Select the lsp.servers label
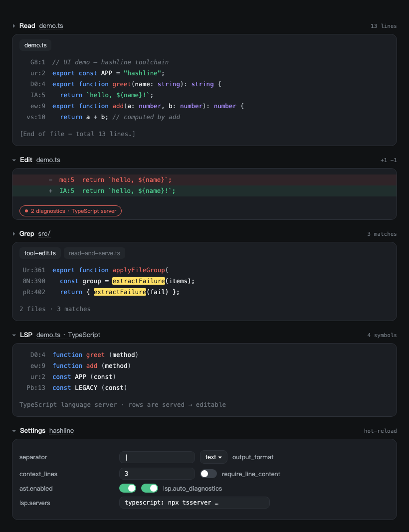The image size is (409, 532). 34,503
